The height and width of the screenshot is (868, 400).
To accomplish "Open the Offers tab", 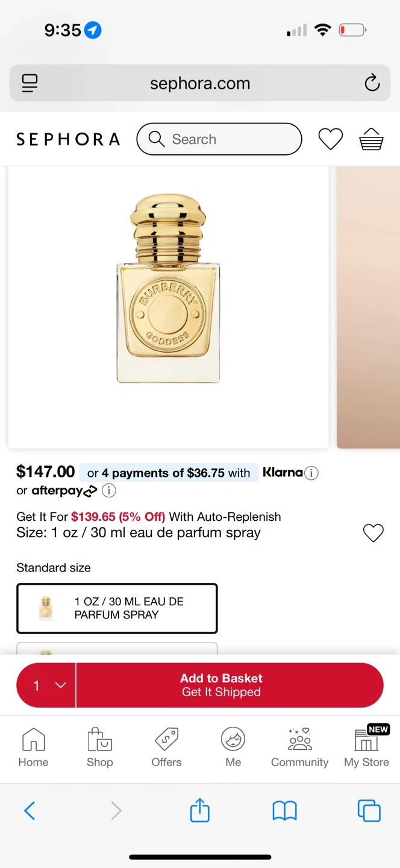I will click(166, 746).
